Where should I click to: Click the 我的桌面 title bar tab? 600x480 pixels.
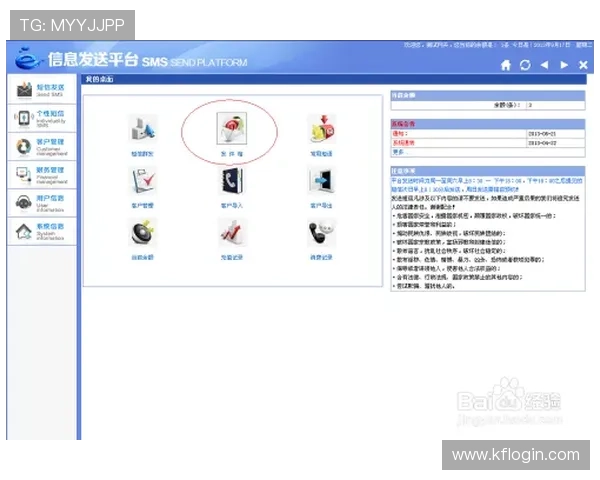99,79
